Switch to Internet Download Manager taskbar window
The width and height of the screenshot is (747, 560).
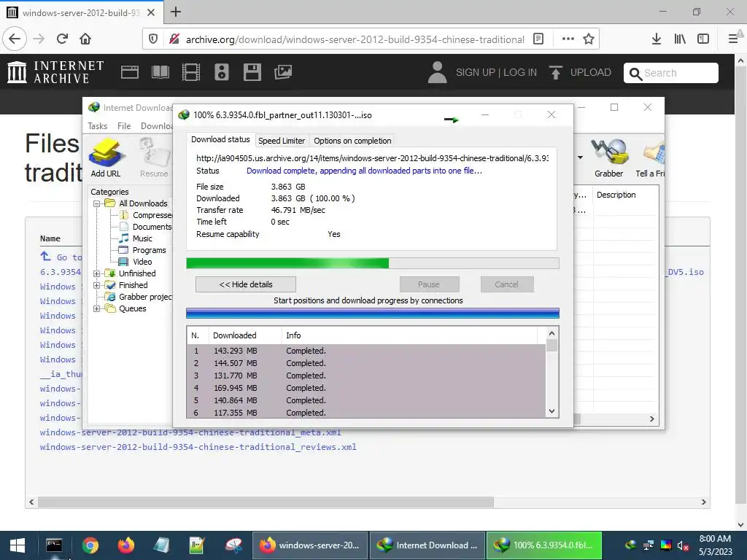click(427, 545)
